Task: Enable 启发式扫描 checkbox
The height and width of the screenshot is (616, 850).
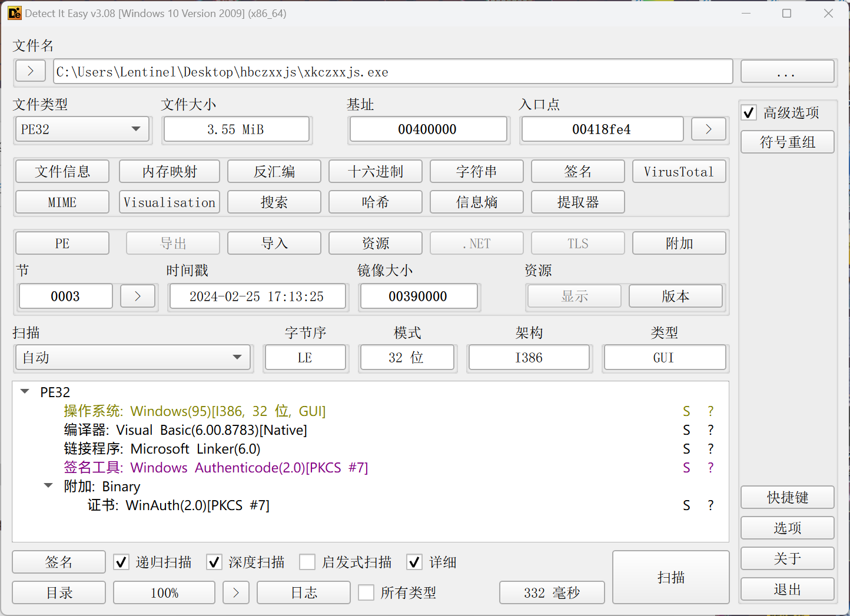Action: [x=307, y=562]
